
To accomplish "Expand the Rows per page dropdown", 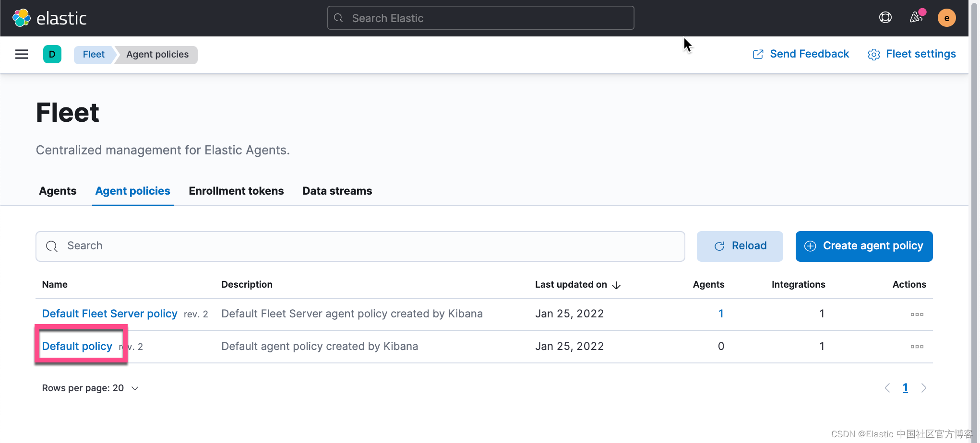I will click(x=90, y=388).
